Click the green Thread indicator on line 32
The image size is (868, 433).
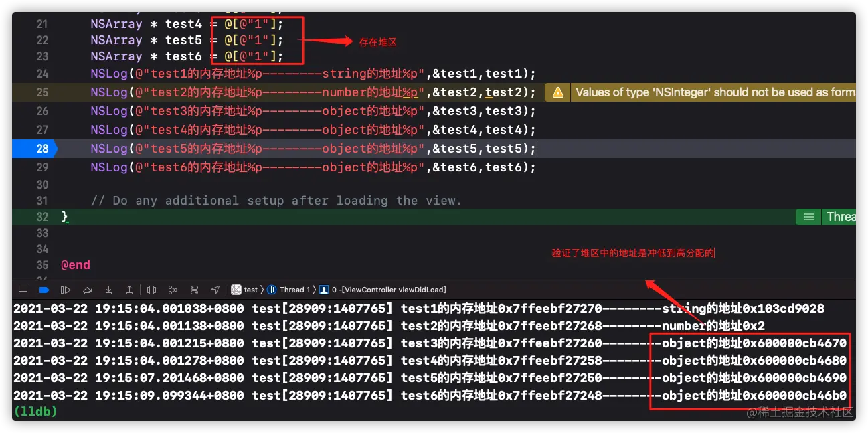coord(826,217)
